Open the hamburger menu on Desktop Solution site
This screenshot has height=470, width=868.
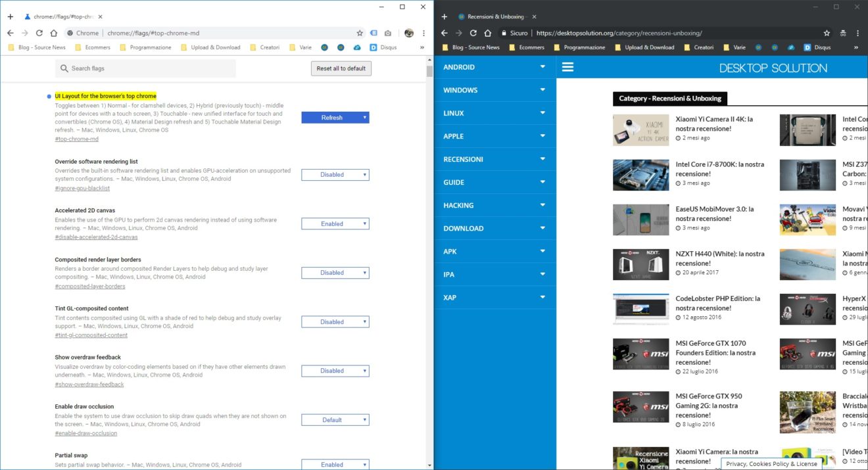[568, 67]
